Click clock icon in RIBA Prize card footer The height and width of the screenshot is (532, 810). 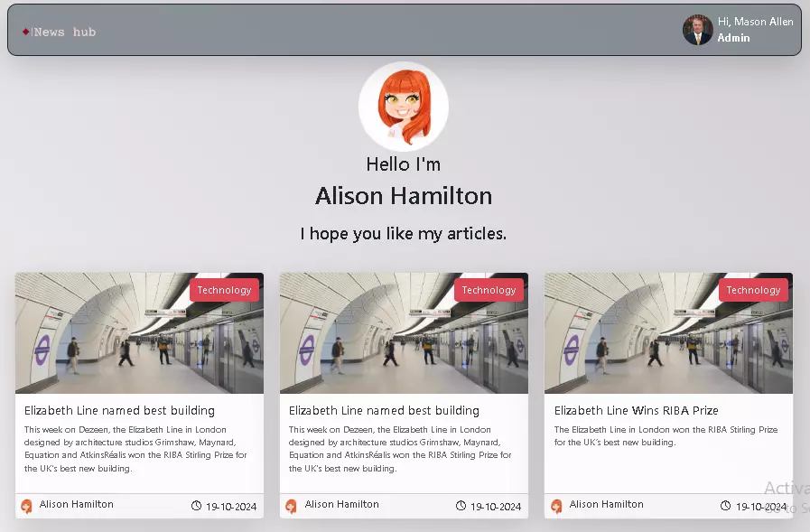[725, 506]
